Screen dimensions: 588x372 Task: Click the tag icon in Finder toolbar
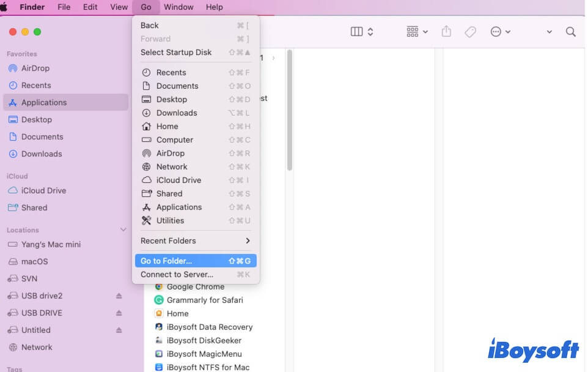pos(470,32)
